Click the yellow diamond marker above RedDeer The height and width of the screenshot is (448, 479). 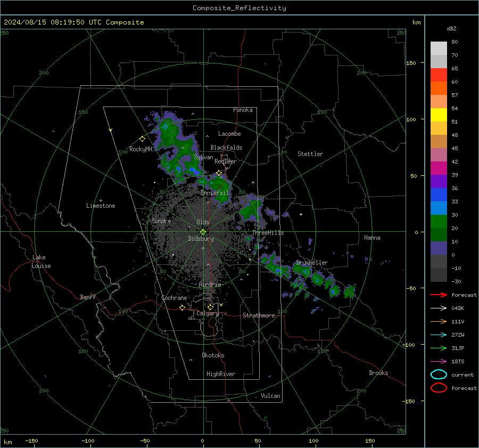(219, 173)
